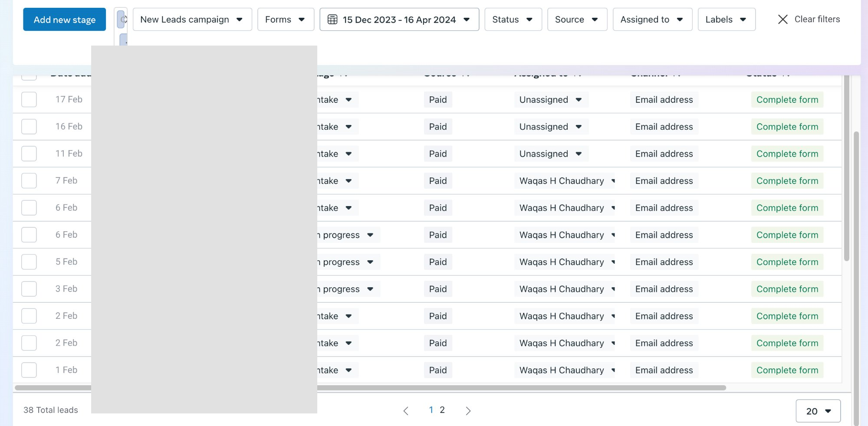The width and height of the screenshot is (868, 426).
Task: Change leads per page via 20 dropdown
Action: [x=818, y=411]
